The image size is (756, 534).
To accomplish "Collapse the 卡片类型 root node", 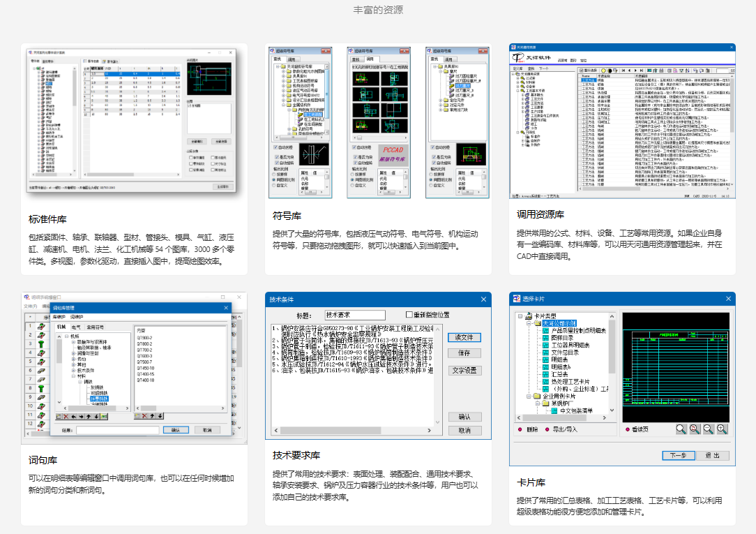I will (520, 316).
